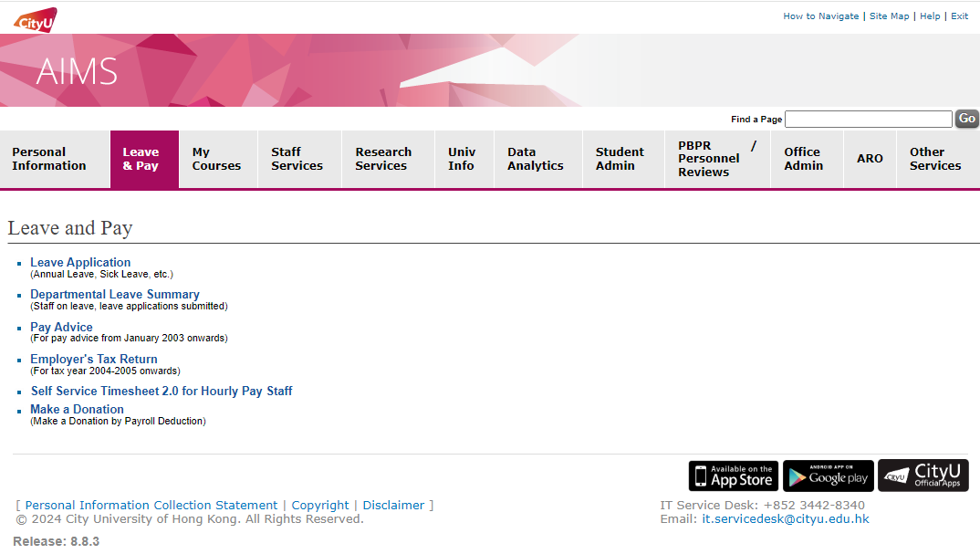The width and height of the screenshot is (980, 554).
Task: Type in the Find a Page field
Action: (868, 120)
